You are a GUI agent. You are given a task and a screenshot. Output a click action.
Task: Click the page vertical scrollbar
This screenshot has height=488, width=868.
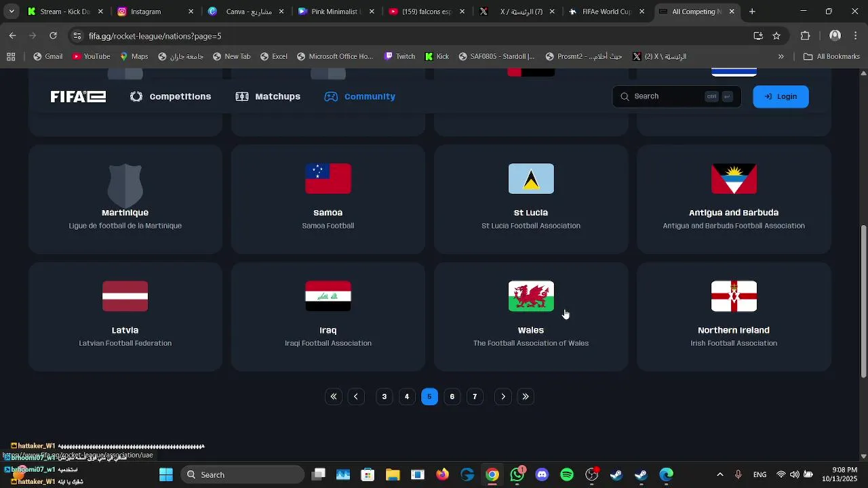coord(863,302)
